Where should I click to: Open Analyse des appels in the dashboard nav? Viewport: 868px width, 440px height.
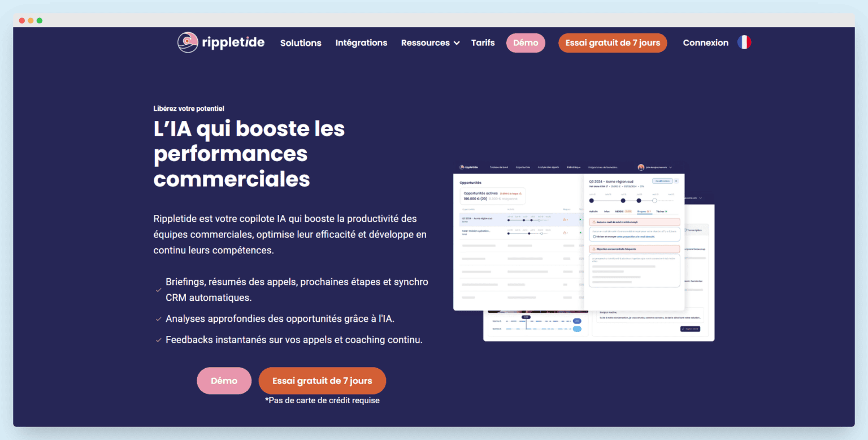pyautogui.click(x=548, y=167)
